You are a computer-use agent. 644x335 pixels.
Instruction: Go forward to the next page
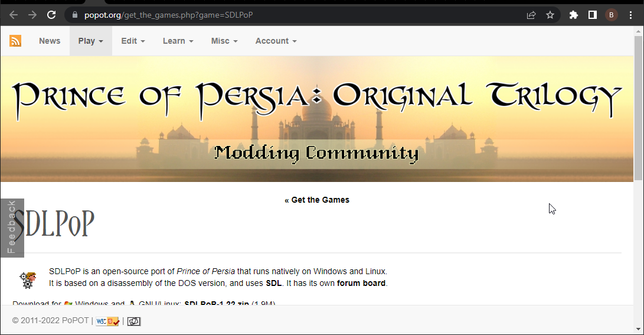32,15
